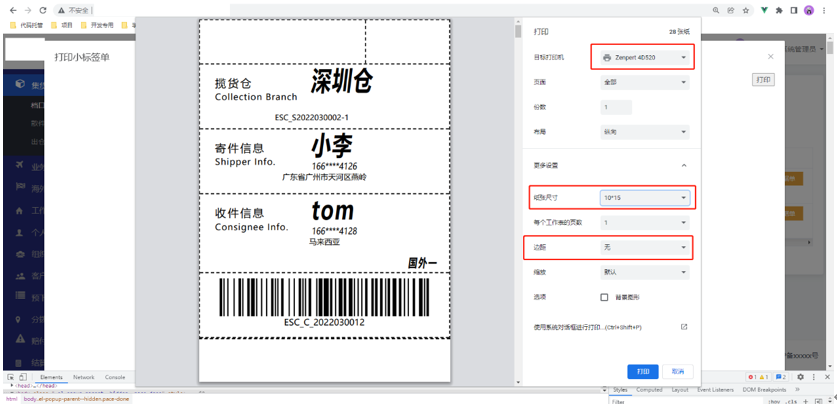The image size is (837, 404).
Task: Open the 10*15 paper size dropdown
Action: click(x=644, y=198)
